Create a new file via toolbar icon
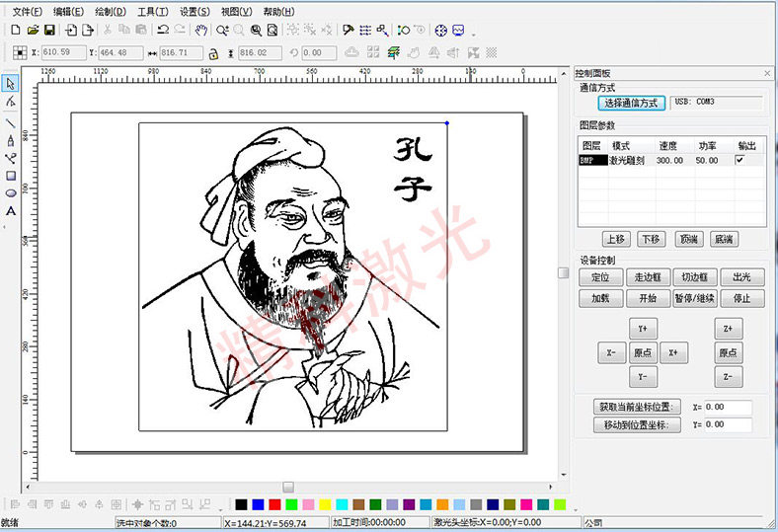 click(x=16, y=31)
